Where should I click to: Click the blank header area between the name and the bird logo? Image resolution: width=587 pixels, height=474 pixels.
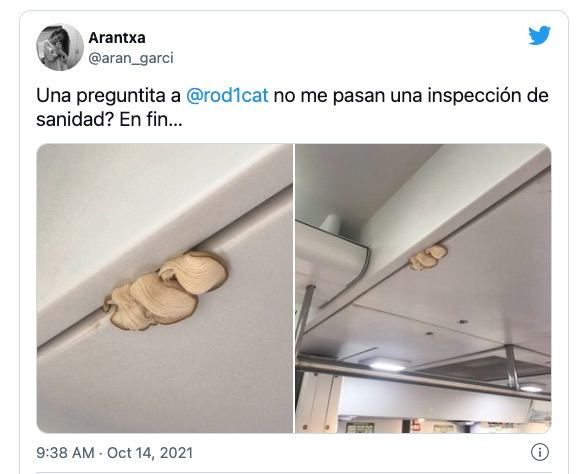pyautogui.click(x=337, y=47)
